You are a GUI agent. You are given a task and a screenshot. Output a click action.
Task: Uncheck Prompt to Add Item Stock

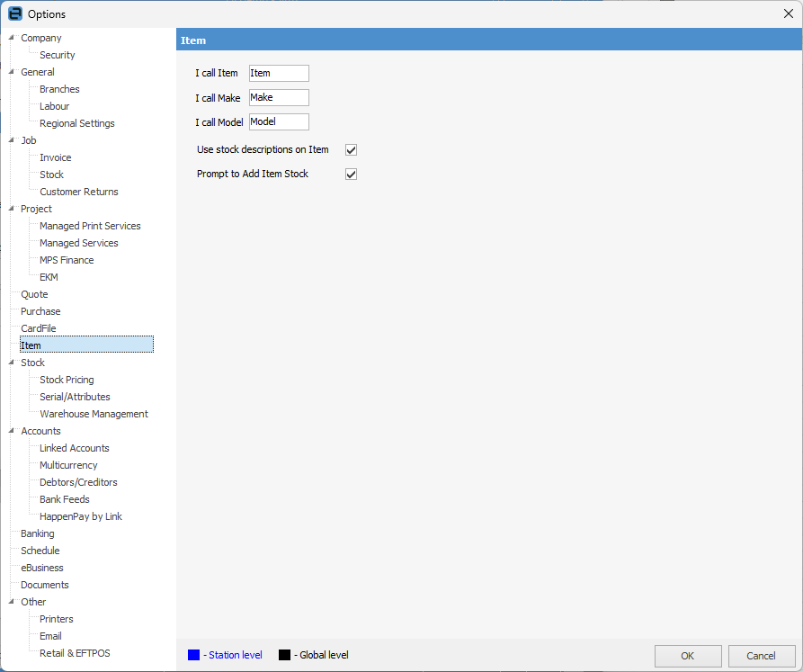tap(351, 175)
